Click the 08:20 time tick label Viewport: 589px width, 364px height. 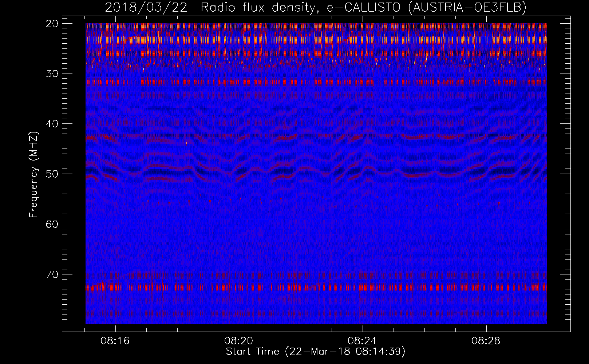coord(239,341)
